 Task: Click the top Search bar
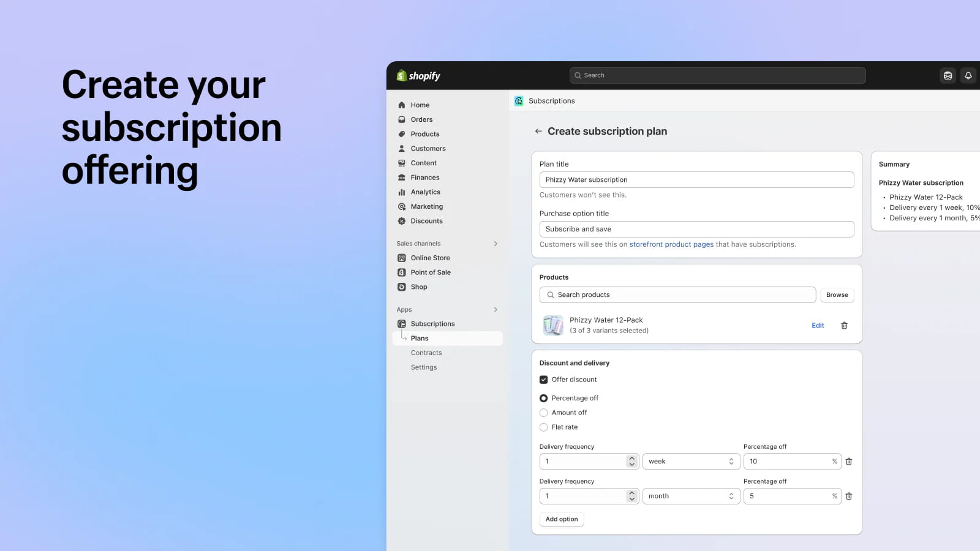tap(717, 75)
